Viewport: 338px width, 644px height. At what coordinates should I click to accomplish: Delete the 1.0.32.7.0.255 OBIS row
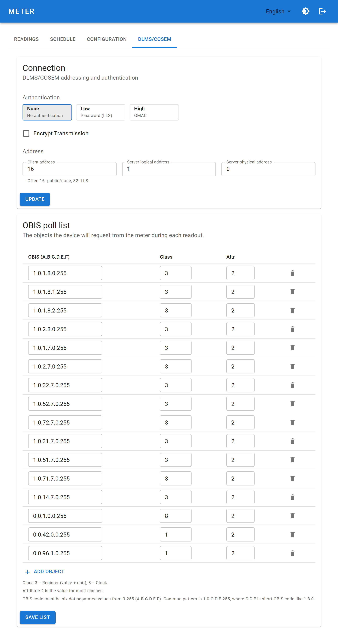(293, 385)
